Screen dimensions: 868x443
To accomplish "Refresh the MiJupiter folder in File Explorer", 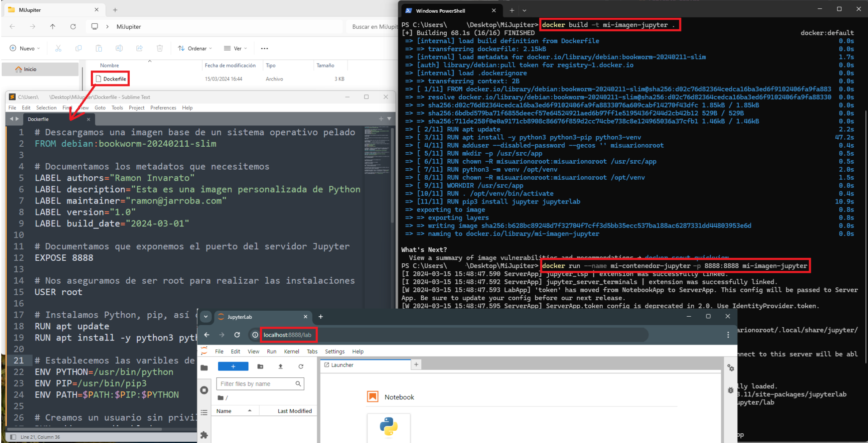I will click(x=73, y=26).
